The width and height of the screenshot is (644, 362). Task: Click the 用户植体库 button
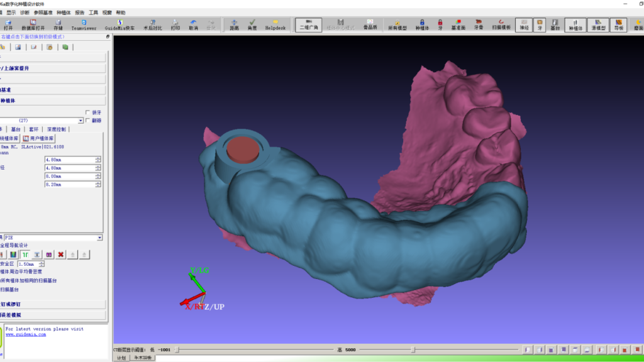pyautogui.click(x=38, y=138)
